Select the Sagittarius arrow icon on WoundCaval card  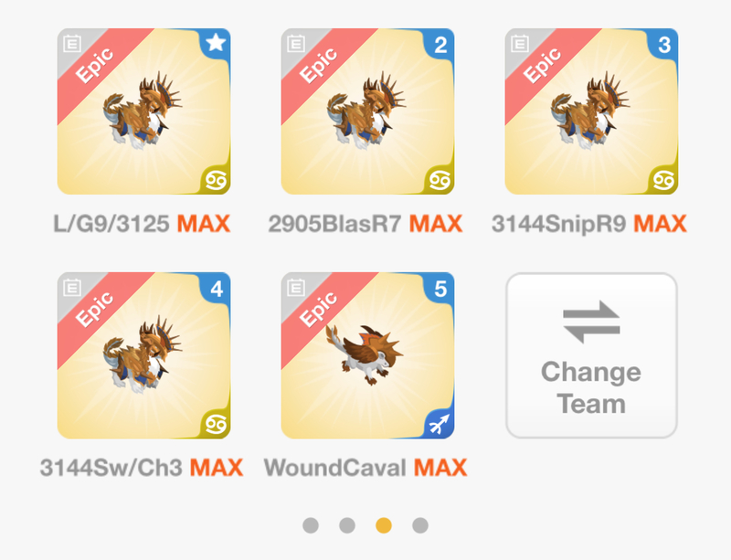440,424
